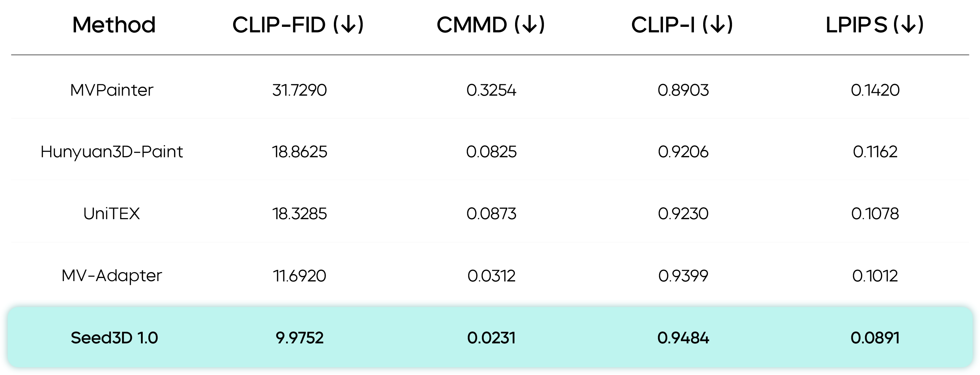Click the CLIP-I column header
980x375 pixels.
pyautogui.click(x=664, y=25)
